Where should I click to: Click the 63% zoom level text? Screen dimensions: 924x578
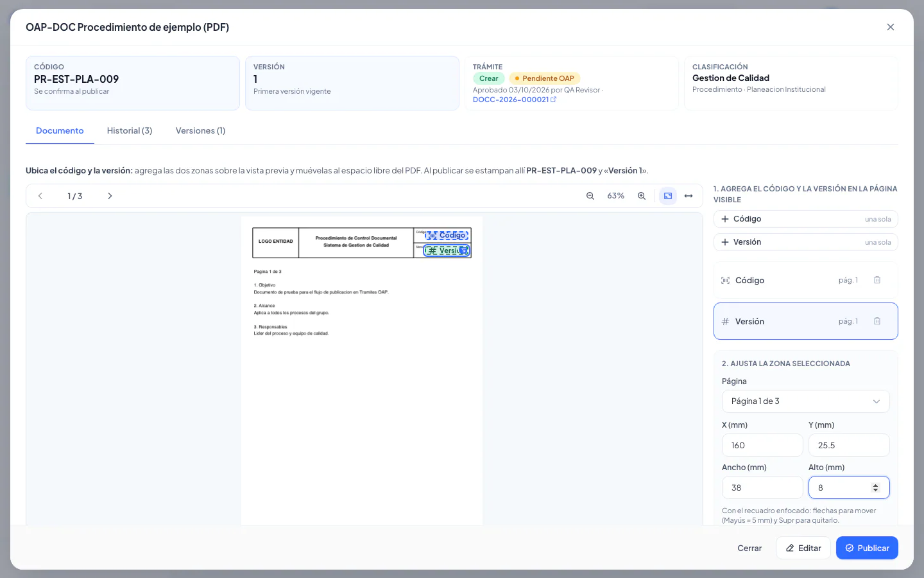[x=616, y=196]
